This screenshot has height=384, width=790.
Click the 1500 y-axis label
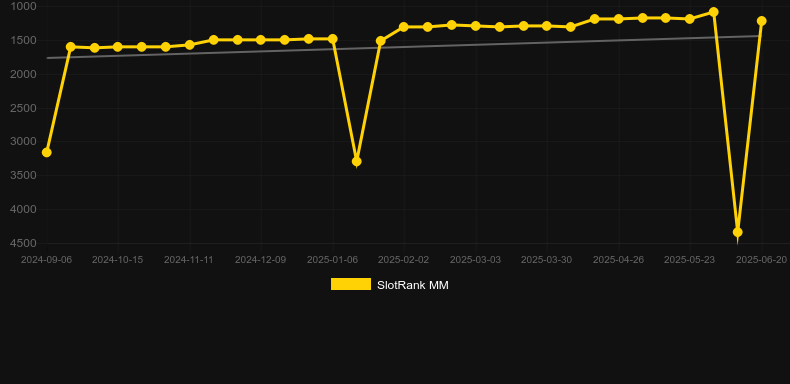[x=23, y=40]
